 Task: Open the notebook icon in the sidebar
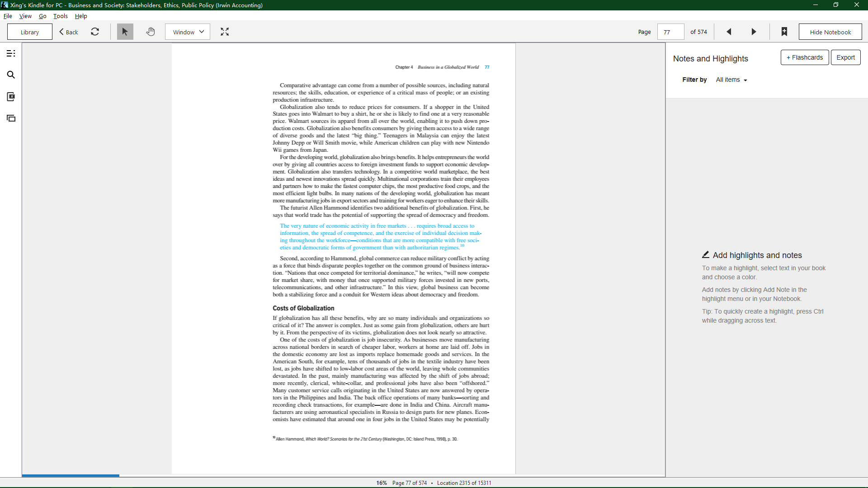click(x=11, y=97)
